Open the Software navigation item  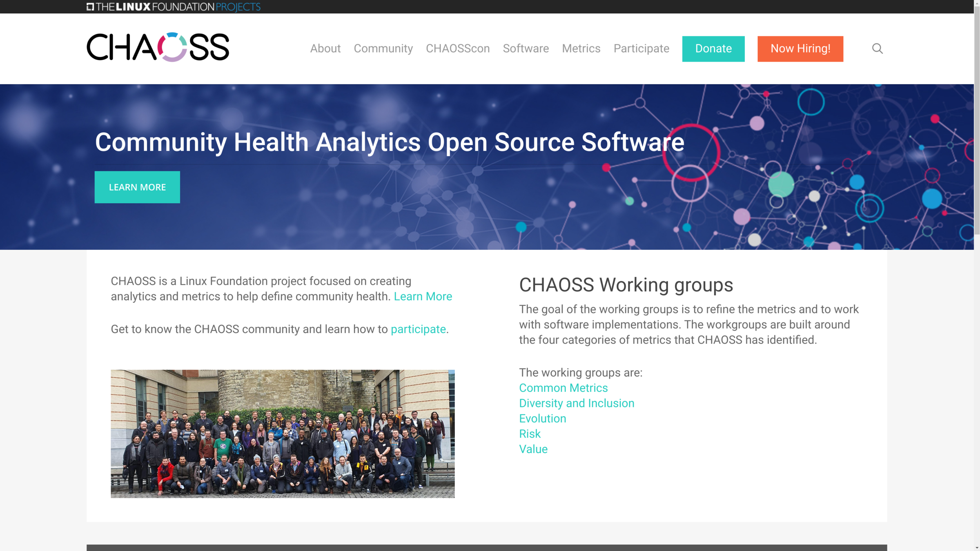[x=526, y=49]
